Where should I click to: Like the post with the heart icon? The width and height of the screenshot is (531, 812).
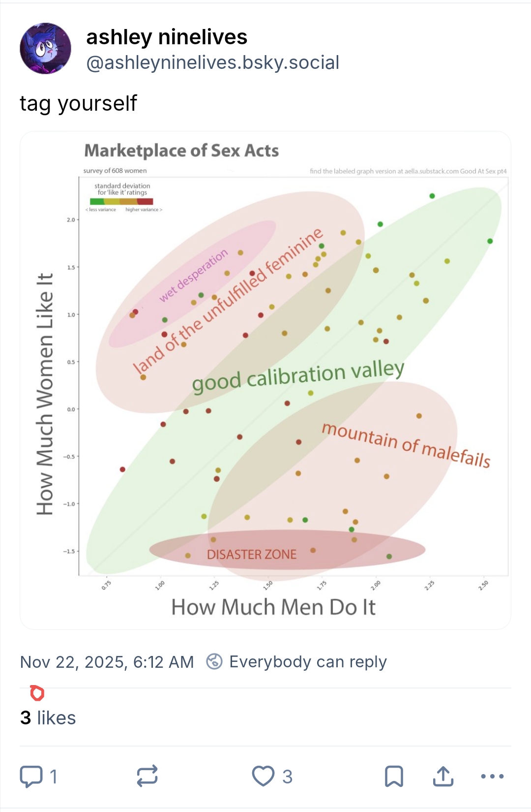click(x=263, y=776)
